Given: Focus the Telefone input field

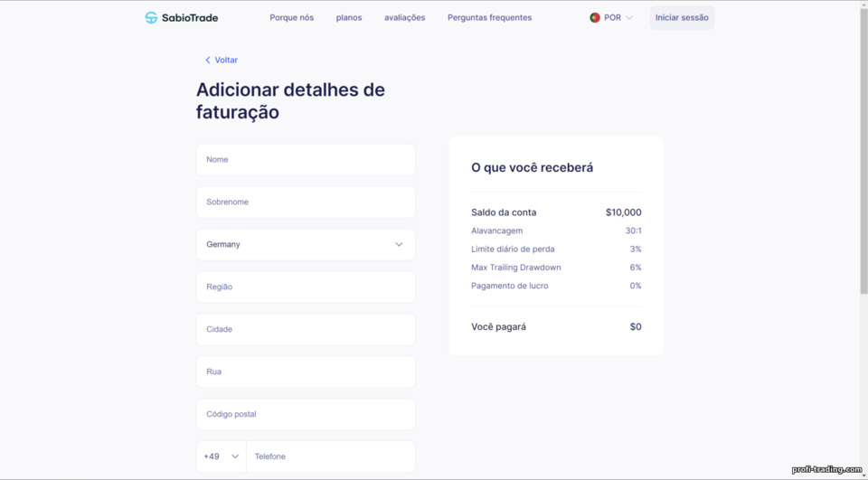Looking at the screenshot, I should coord(331,456).
